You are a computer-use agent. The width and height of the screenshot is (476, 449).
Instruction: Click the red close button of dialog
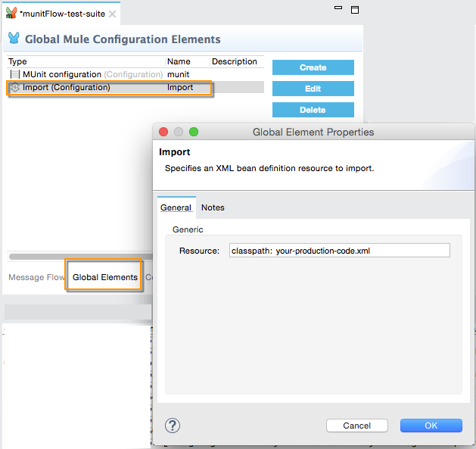point(163,132)
